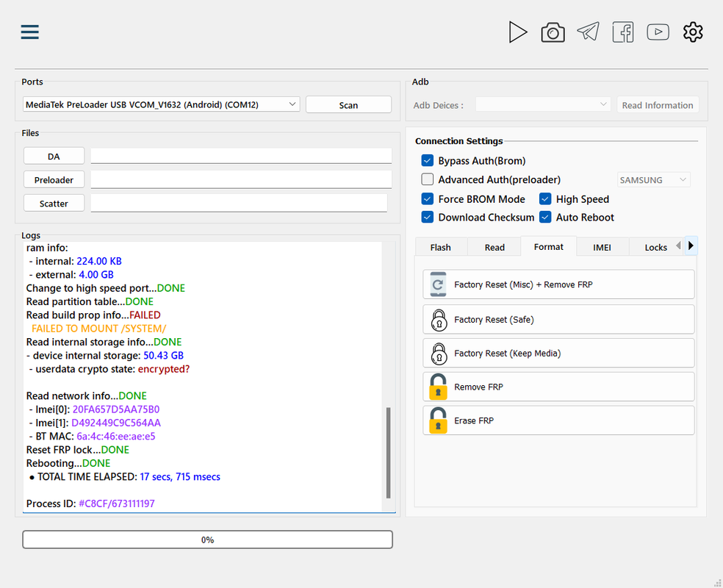The width and height of the screenshot is (723, 588).
Task: Uncheck Download Checksum option
Action: click(428, 218)
